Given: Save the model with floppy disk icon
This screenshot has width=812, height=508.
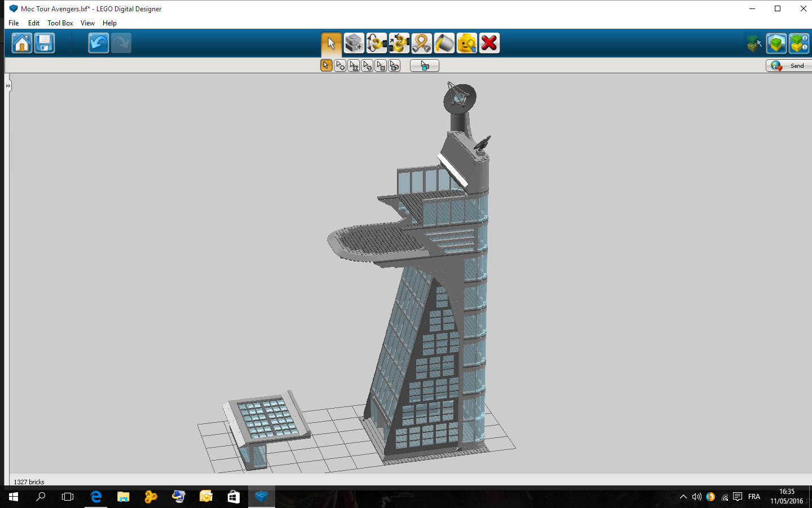Looking at the screenshot, I should pos(45,43).
